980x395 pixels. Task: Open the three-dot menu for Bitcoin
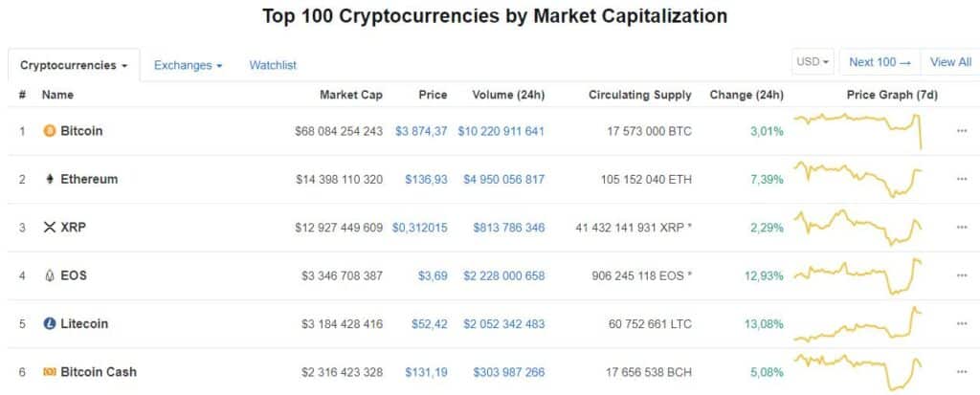[x=962, y=131]
